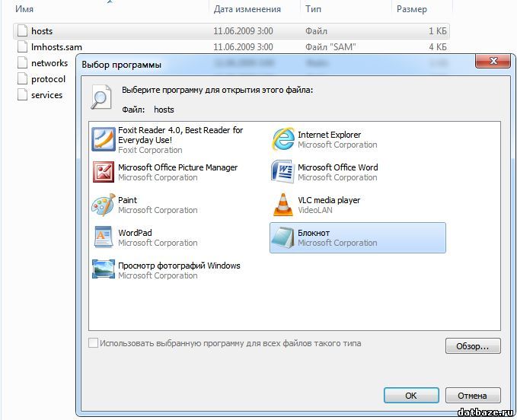Select the lmhosts.sam file
The width and height of the screenshot is (517, 420).
[56, 47]
